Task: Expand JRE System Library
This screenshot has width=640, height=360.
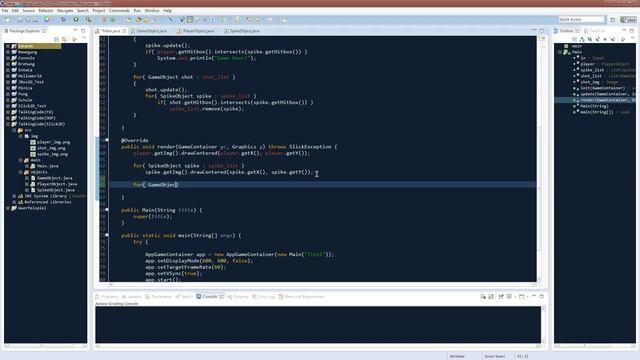Action: coord(14,196)
